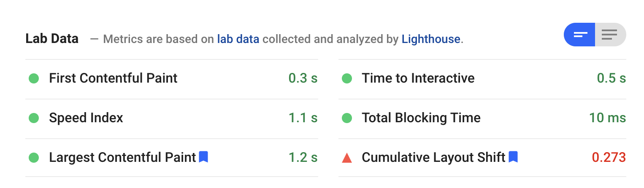Switch to the expanded gray view toggle
This screenshot has width=644, height=188.
point(610,35)
